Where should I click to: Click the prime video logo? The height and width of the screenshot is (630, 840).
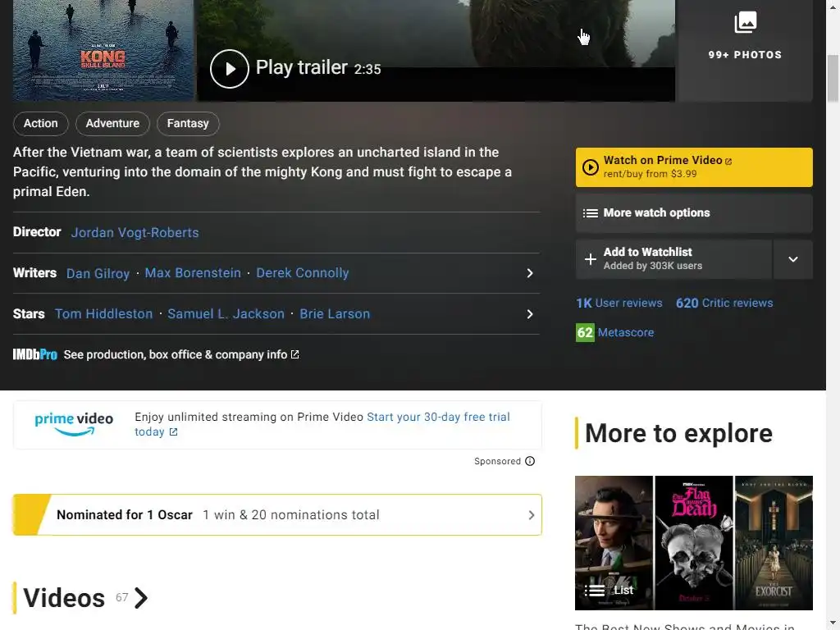point(74,424)
